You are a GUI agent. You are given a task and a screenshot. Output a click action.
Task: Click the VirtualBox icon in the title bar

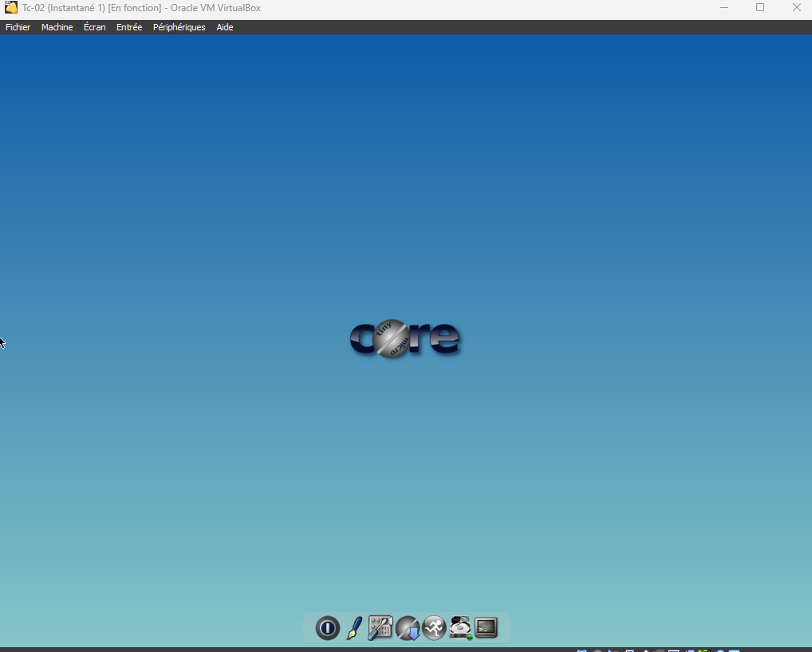pos(11,7)
